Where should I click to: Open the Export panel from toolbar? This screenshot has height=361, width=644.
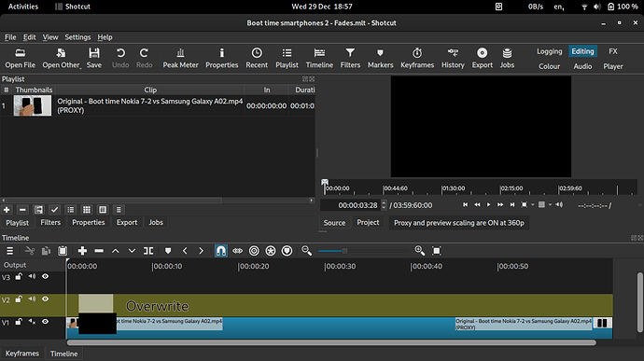[483, 58]
